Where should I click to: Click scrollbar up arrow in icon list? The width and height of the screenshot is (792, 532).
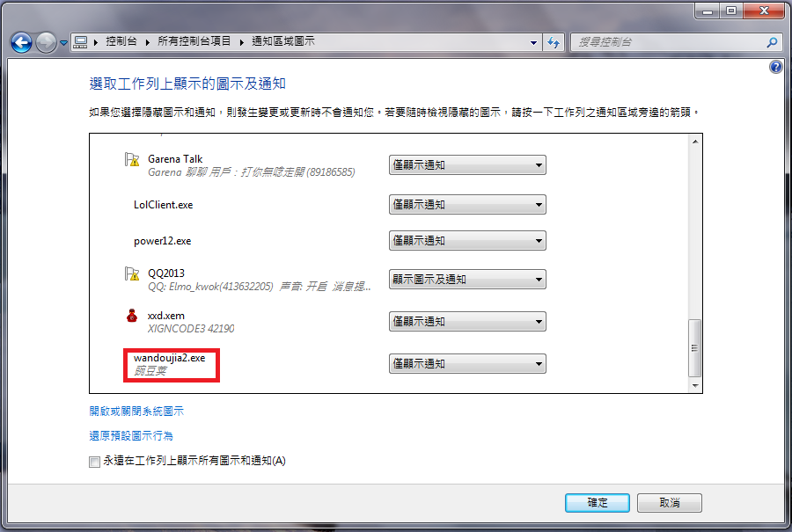695,142
